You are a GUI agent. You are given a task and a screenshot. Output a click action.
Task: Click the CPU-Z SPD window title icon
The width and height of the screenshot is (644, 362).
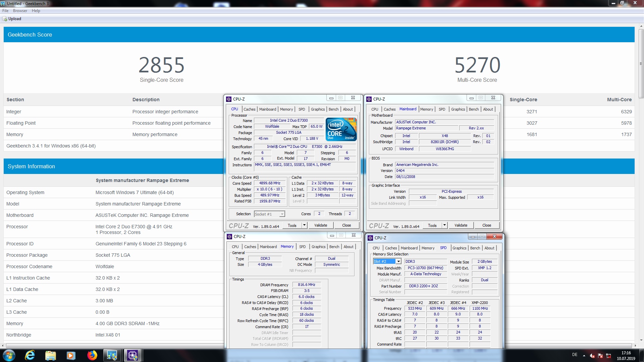pos(370,238)
